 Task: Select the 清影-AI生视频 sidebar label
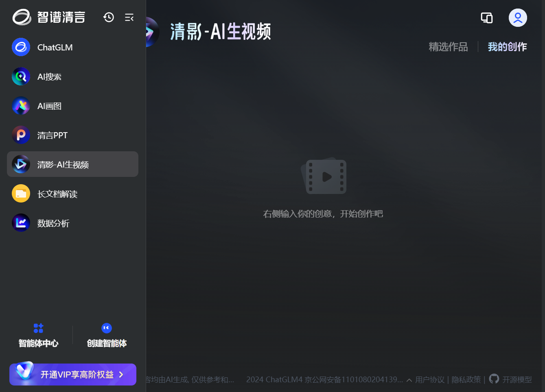tap(63, 165)
